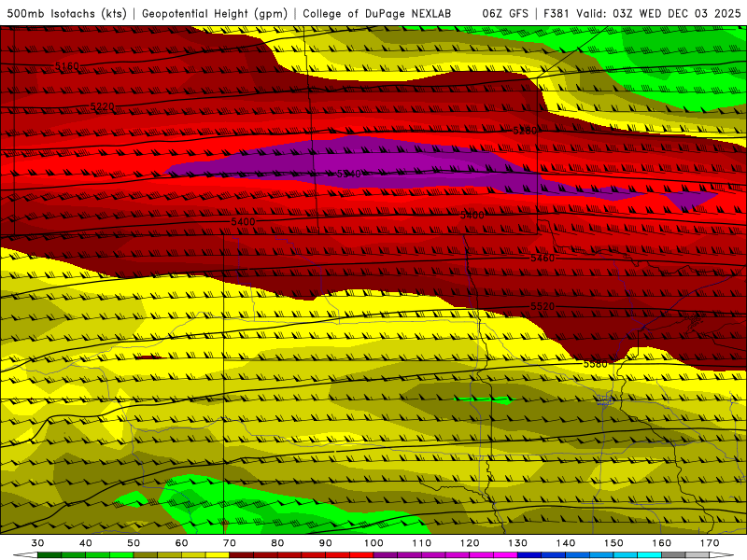Select the 'Geopotential Height (gpm)' title text
This screenshot has height=560, width=747.
pyautogui.click(x=215, y=14)
